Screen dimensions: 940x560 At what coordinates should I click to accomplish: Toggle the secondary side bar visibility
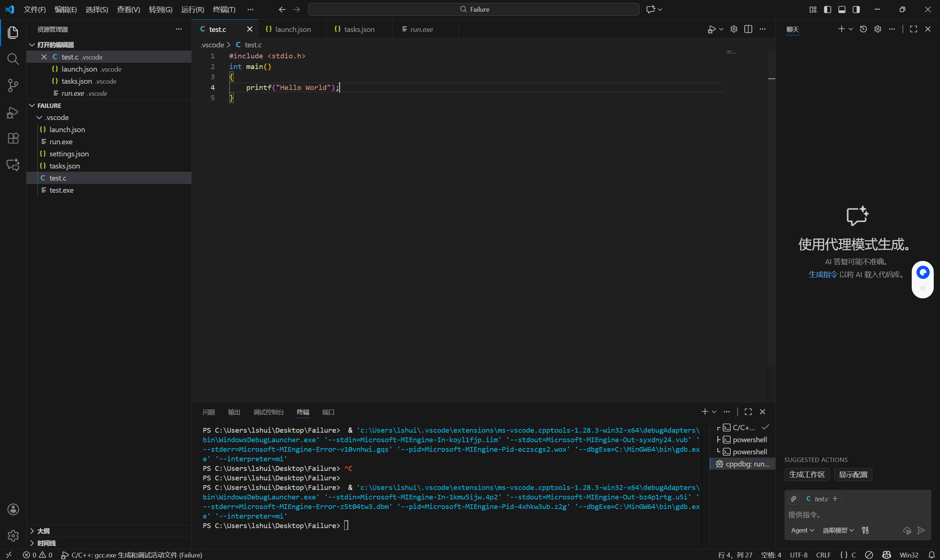point(856,9)
